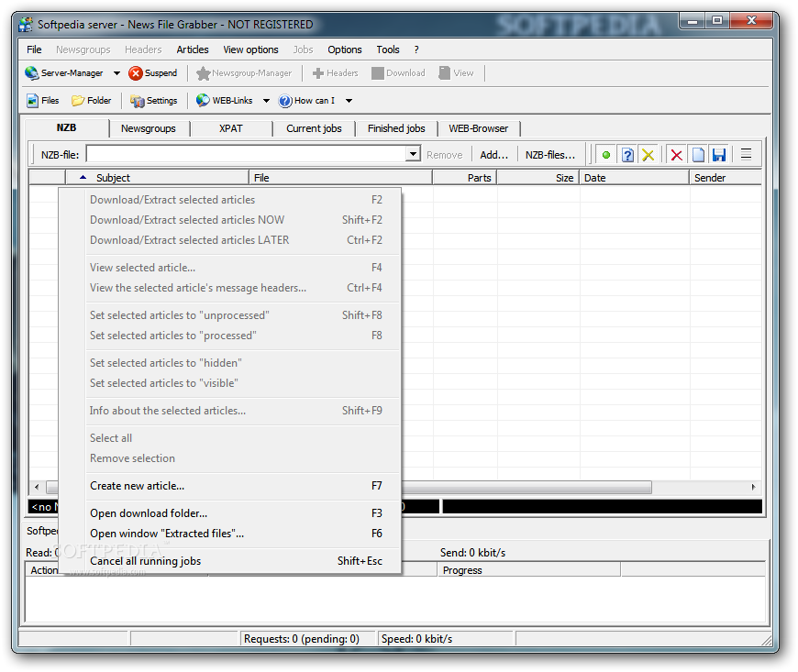The width and height of the screenshot is (798, 672).
Task: Click the Date column header
Action: coord(634,178)
